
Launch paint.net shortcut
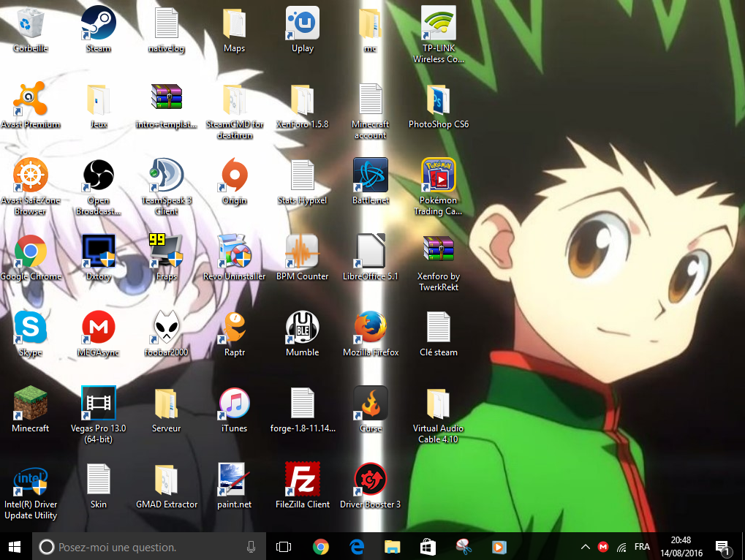pos(234,479)
